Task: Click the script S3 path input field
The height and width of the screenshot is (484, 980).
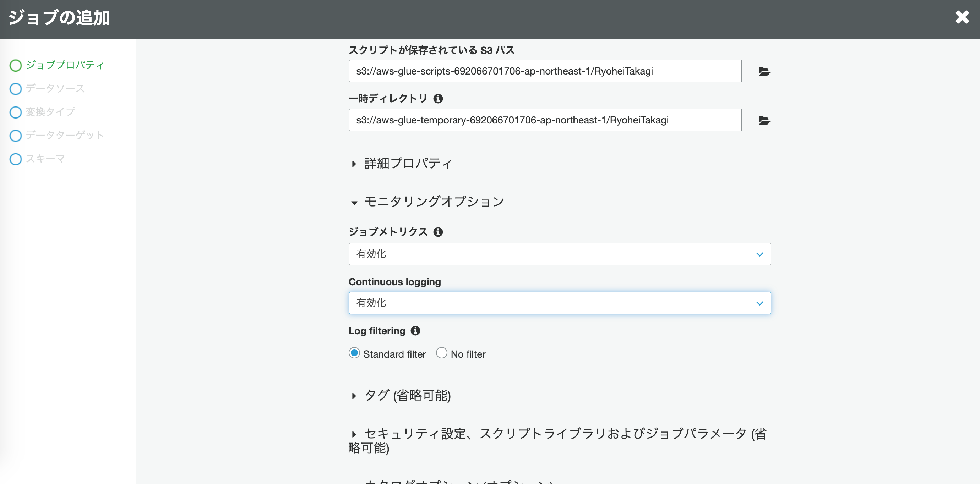Action: tap(545, 71)
